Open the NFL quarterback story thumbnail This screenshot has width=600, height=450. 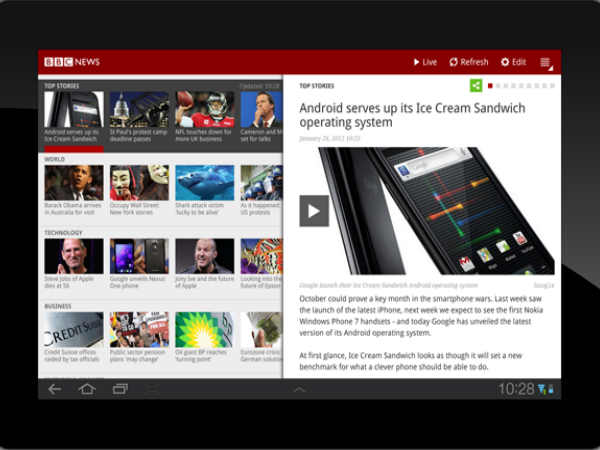[205, 109]
